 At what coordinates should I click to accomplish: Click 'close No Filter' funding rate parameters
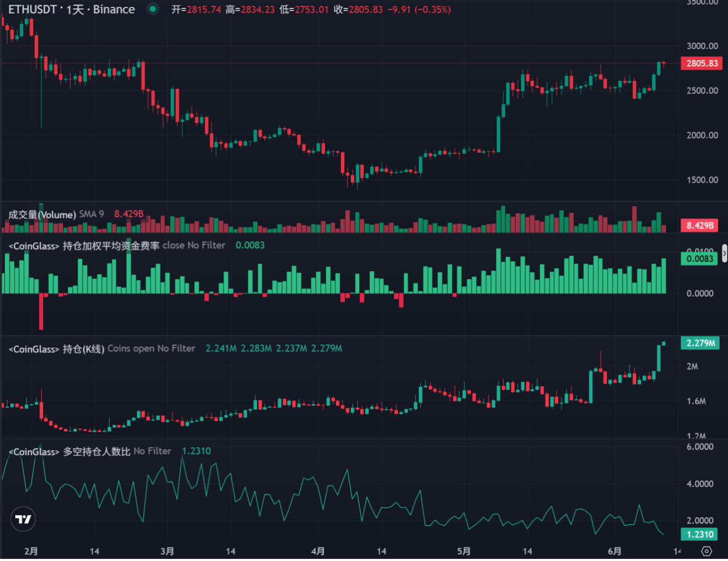[194, 245]
